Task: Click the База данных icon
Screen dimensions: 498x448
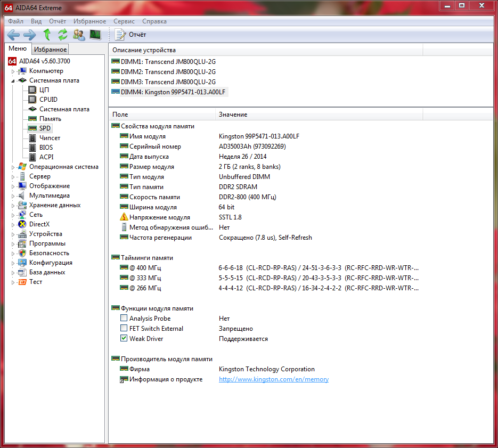Action: click(22, 272)
